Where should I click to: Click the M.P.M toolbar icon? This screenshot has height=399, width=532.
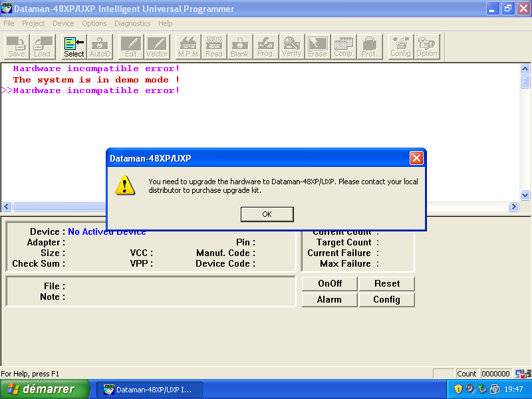coord(188,47)
